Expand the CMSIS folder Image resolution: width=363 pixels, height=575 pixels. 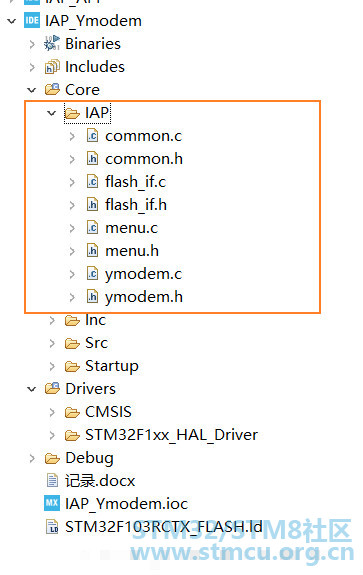tap(52, 413)
